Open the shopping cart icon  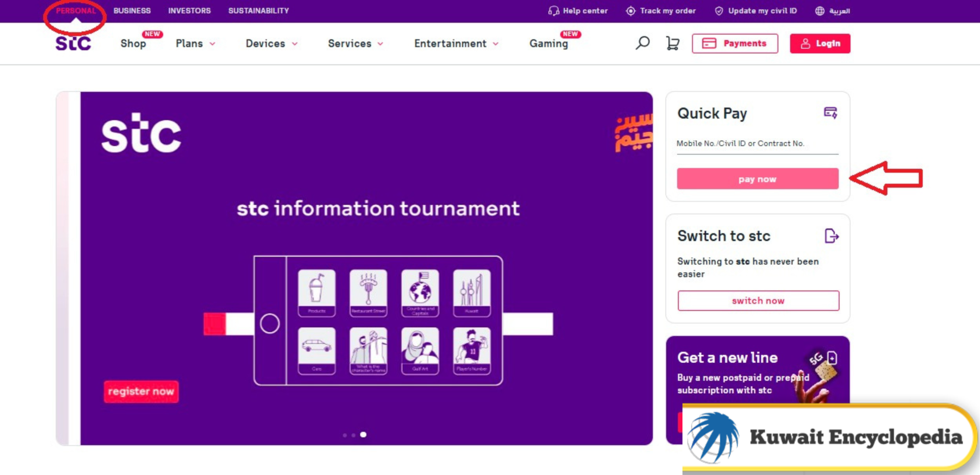click(x=672, y=43)
